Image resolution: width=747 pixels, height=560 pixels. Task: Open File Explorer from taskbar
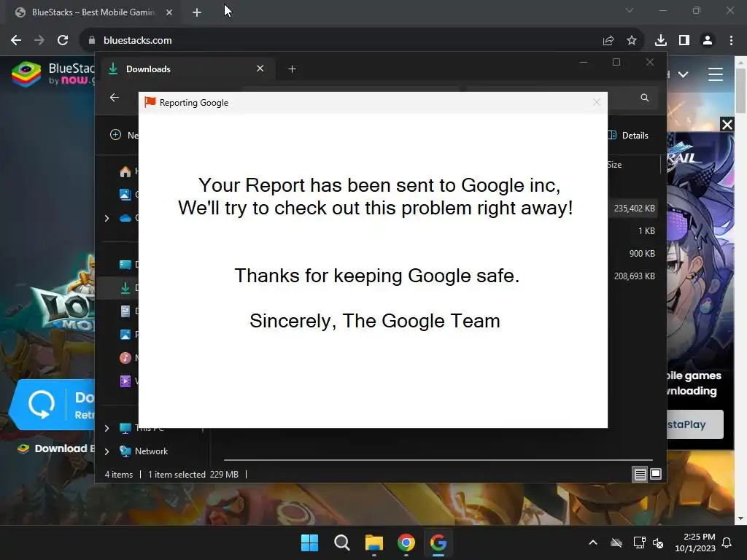click(374, 542)
